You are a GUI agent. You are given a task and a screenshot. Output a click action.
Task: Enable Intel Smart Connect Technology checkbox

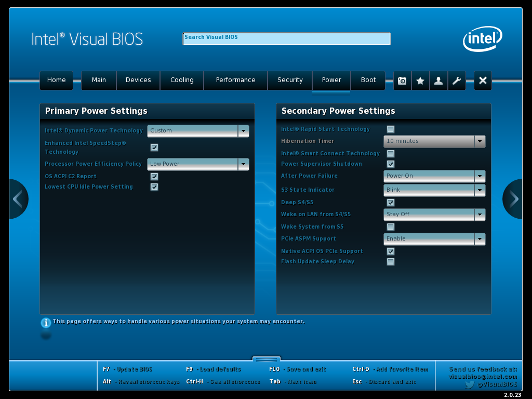(x=391, y=154)
